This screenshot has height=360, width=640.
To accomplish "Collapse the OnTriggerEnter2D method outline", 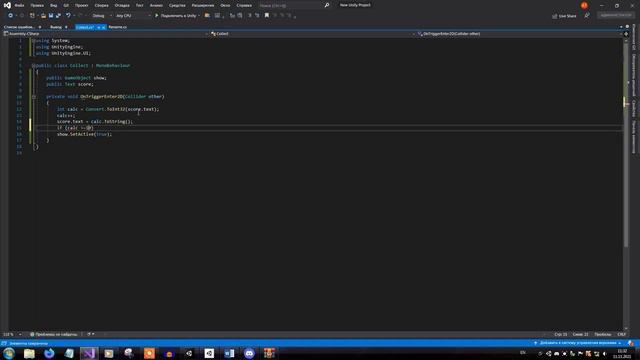I will tap(34, 97).
